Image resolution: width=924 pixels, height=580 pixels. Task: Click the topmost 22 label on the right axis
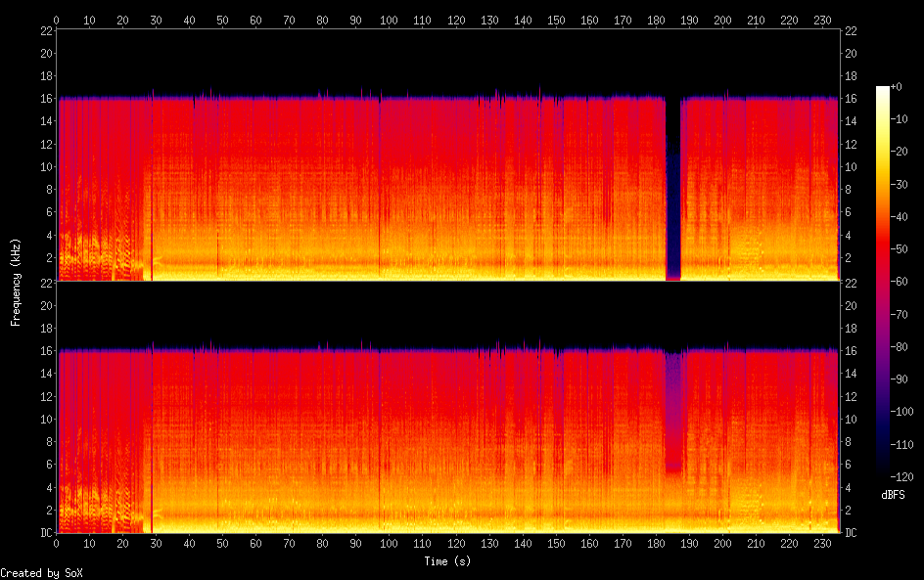click(851, 30)
